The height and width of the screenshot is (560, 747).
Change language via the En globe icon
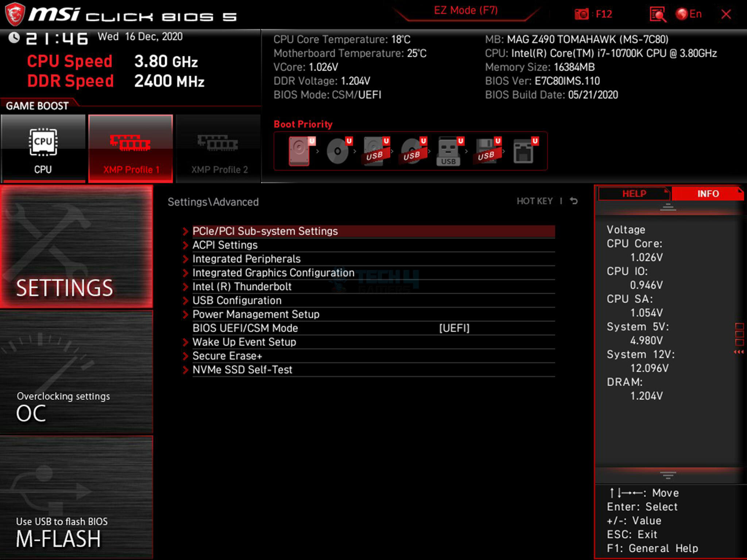pyautogui.click(x=688, y=14)
